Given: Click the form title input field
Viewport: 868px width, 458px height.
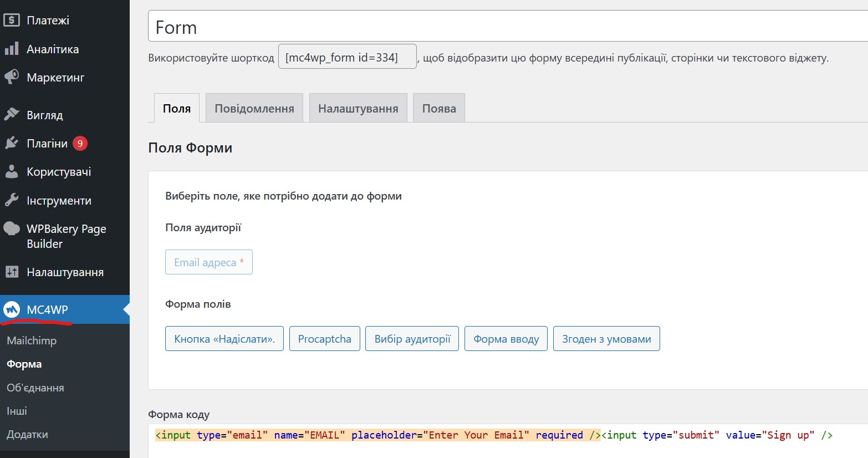Looking at the screenshot, I should (x=508, y=26).
